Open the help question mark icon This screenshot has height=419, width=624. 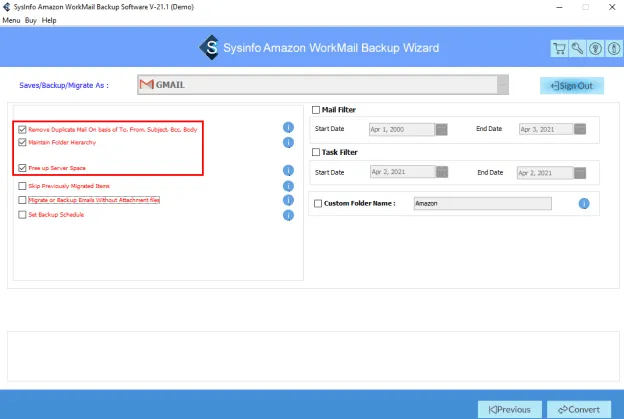(593, 48)
